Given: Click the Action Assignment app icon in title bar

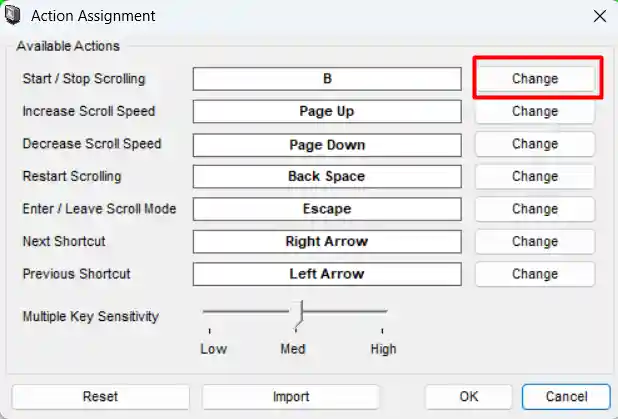Looking at the screenshot, I should click(x=13, y=16).
